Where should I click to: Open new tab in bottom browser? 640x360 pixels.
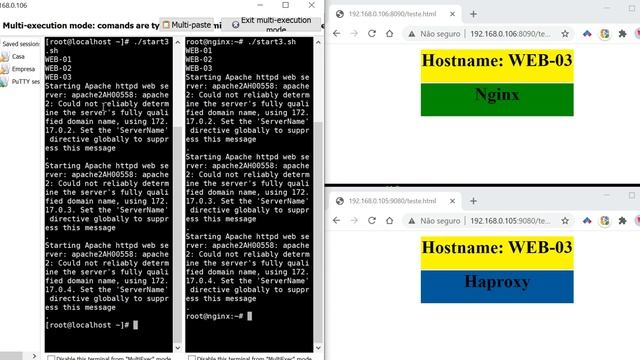pyautogui.click(x=473, y=201)
